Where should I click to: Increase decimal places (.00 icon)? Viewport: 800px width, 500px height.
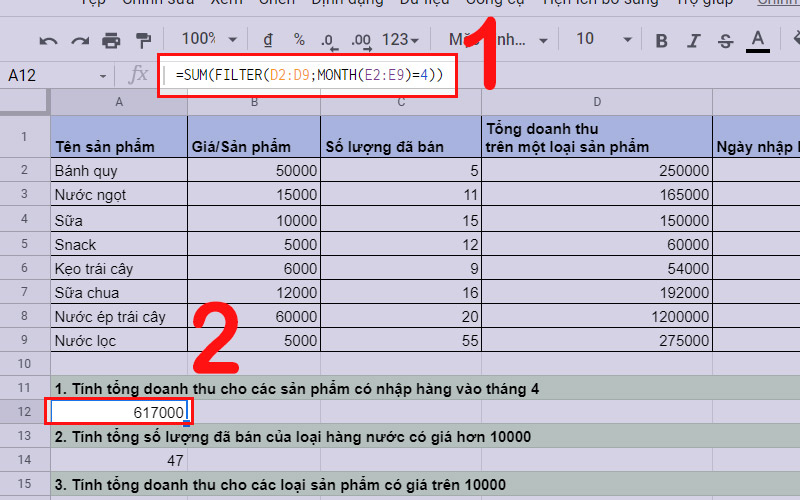coord(361,40)
